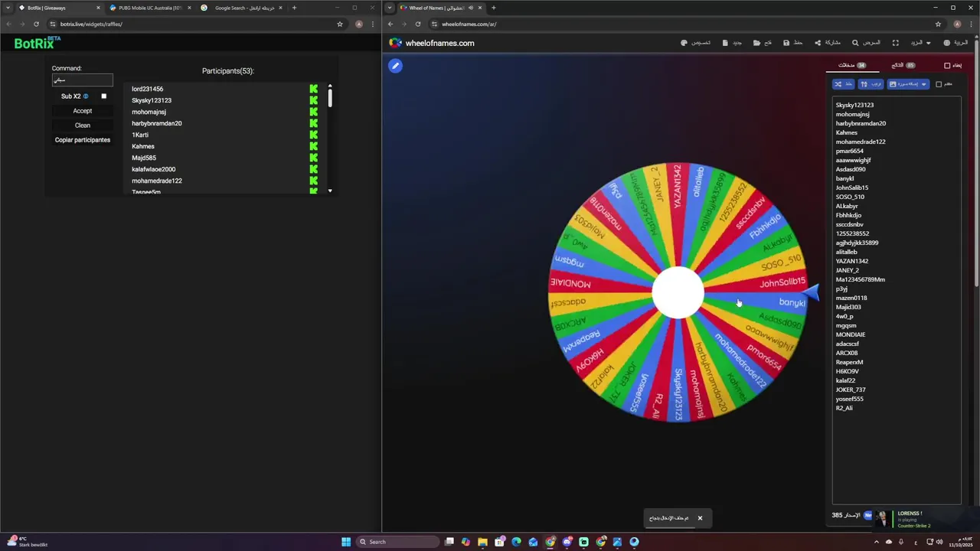Toggle the advanced mode checkbox
Image resolution: width=980 pixels, height=551 pixels.
pyautogui.click(x=939, y=84)
